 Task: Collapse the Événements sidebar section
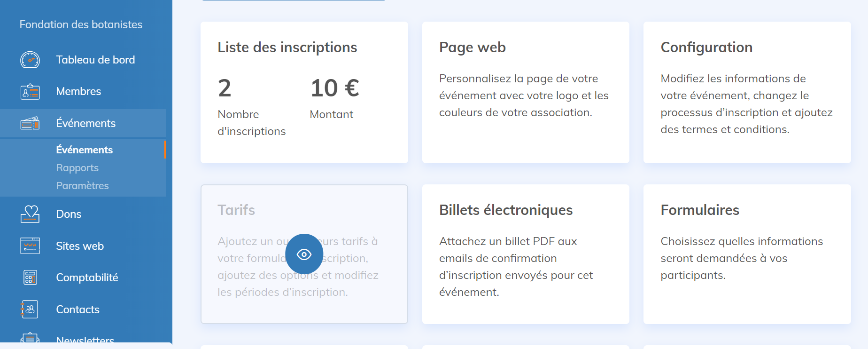coord(85,123)
